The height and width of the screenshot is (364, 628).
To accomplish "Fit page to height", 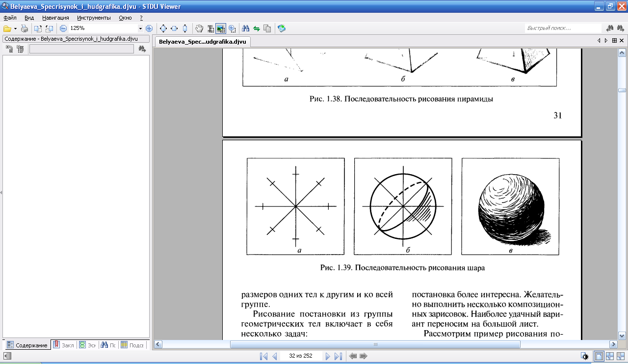I will (185, 28).
